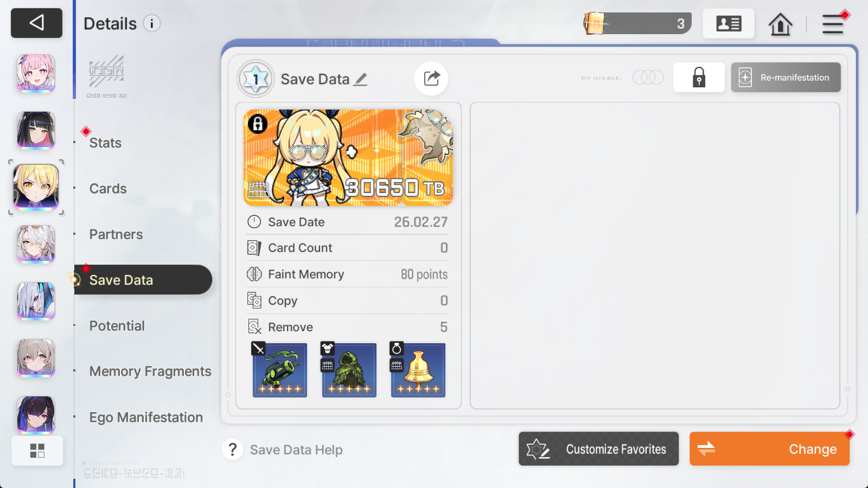This screenshot has height=488, width=868.
Task: Select the gray-haired character portrait
Action: [36, 358]
